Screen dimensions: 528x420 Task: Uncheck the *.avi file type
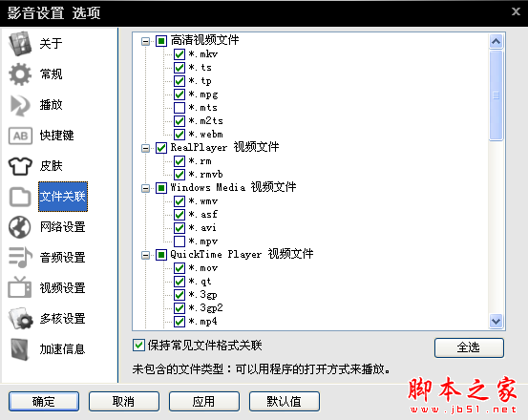coord(180,228)
